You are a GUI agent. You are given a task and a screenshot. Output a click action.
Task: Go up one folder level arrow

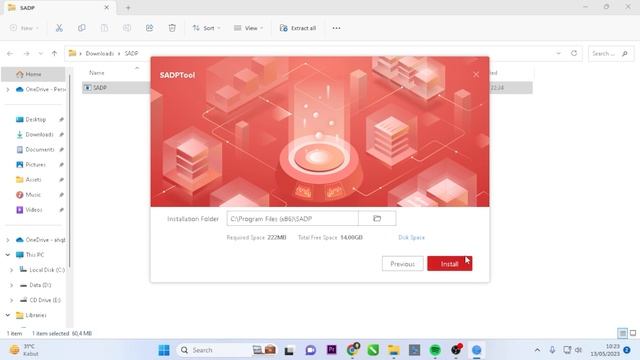pos(54,53)
